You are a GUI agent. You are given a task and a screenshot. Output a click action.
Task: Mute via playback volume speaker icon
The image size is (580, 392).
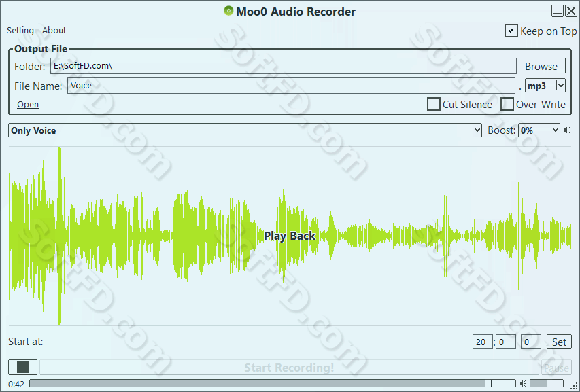(523, 383)
